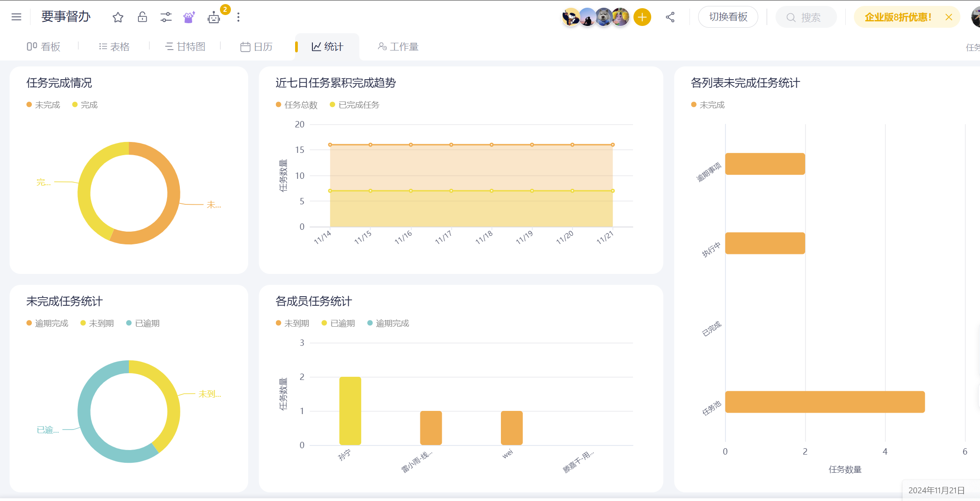Open the magic hat AI assistant icon

pyautogui.click(x=189, y=17)
